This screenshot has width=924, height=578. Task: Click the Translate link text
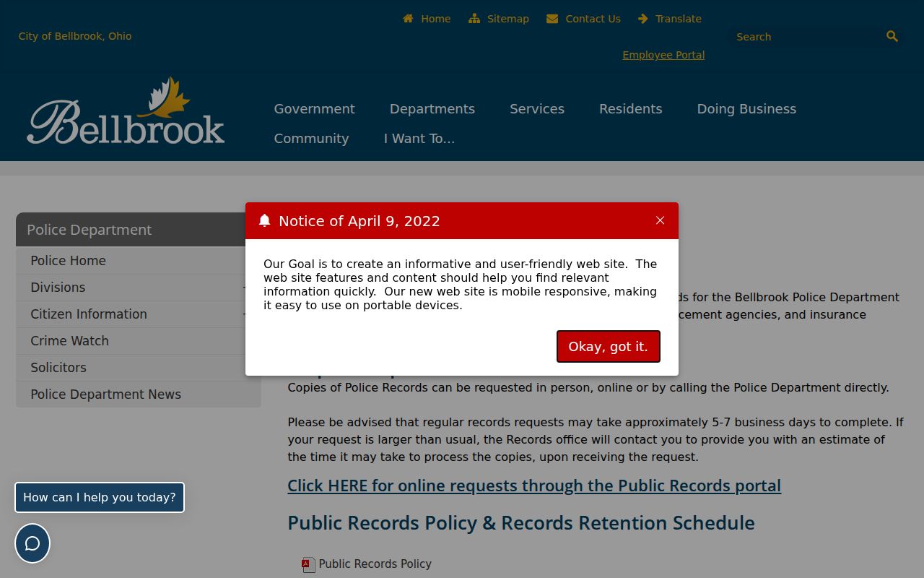coord(679,19)
